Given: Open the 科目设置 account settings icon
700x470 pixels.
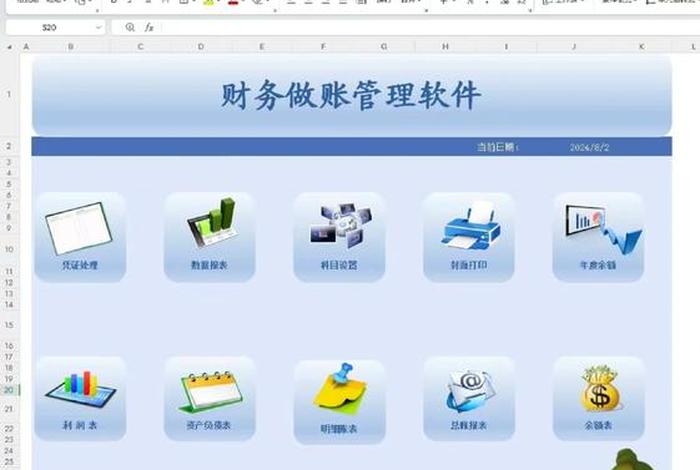Looking at the screenshot, I should [x=339, y=237].
